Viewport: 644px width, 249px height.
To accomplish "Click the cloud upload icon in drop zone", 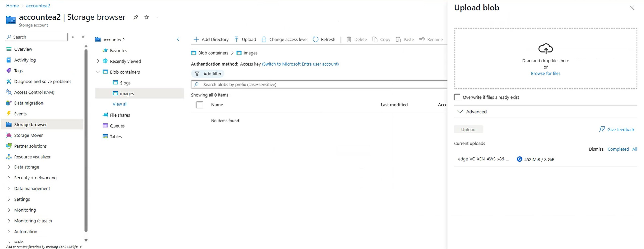I will click(x=545, y=48).
